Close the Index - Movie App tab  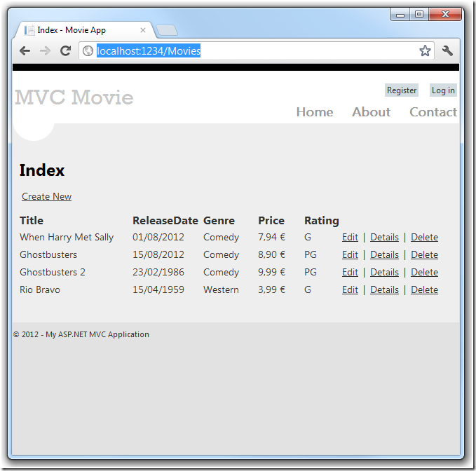(x=143, y=30)
